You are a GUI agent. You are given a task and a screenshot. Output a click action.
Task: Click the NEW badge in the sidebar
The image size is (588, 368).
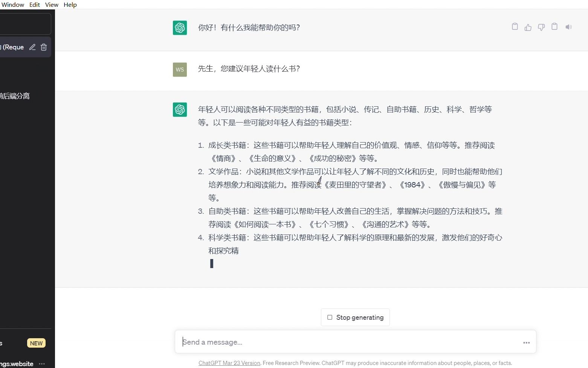tap(36, 343)
